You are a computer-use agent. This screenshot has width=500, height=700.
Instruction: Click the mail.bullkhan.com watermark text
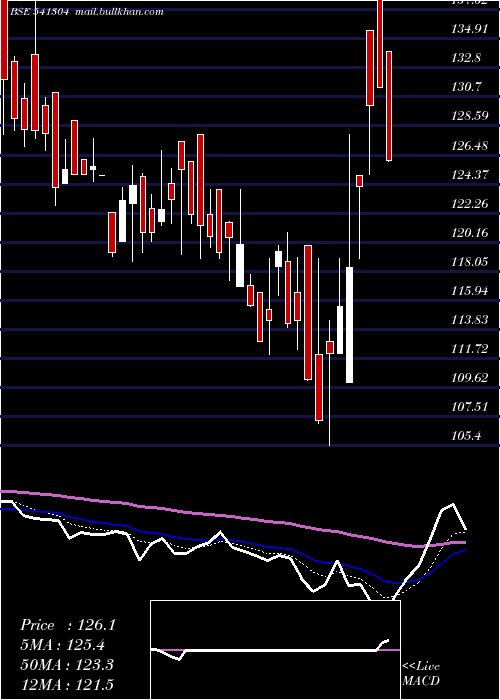click(x=119, y=12)
